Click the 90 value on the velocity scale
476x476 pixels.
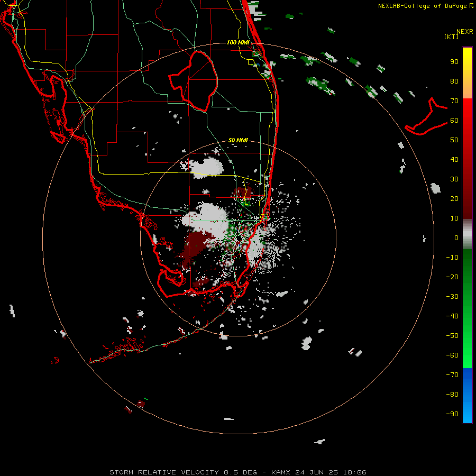(454, 62)
